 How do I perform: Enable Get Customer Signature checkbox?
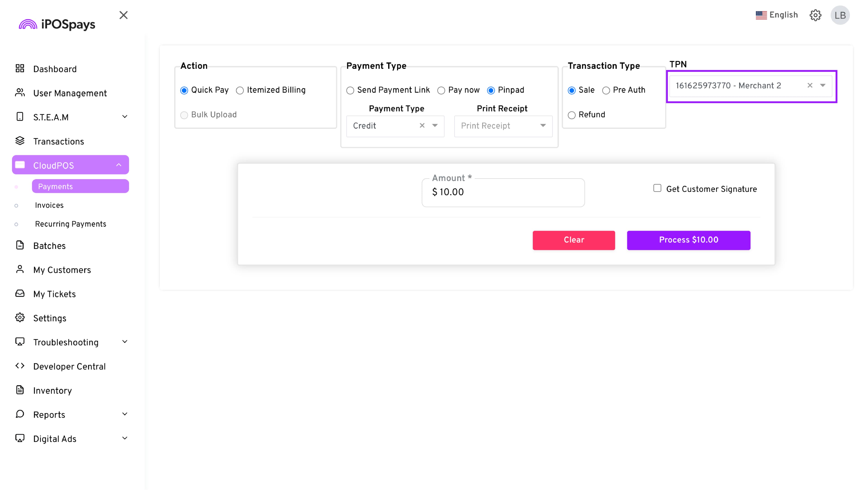coord(657,188)
